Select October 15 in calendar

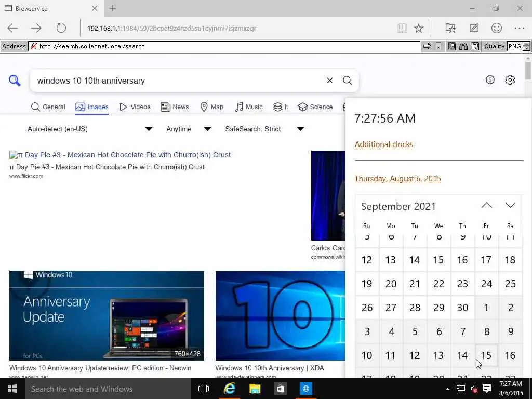pos(486,355)
